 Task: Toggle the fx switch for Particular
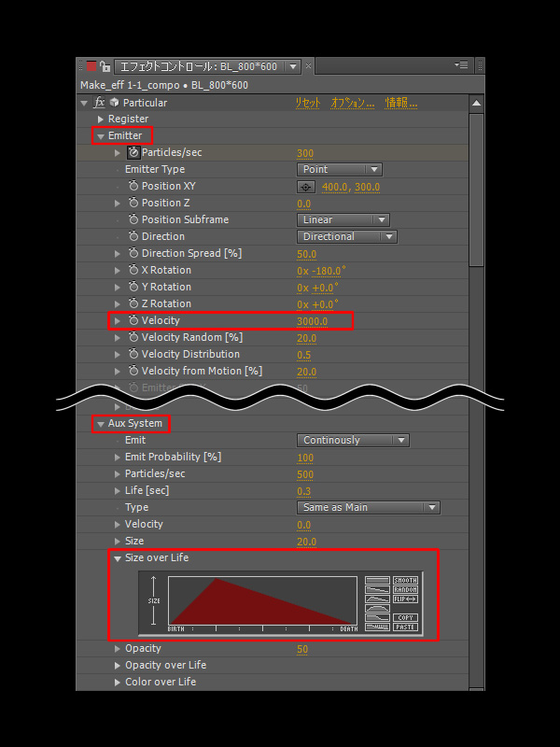pyautogui.click(x=99, y=103)
